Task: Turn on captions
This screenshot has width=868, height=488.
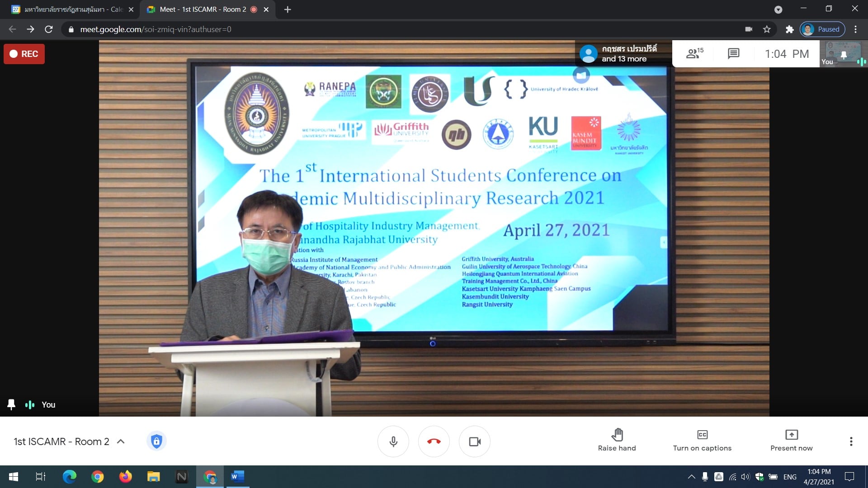Action: click(x=702, y=441)
